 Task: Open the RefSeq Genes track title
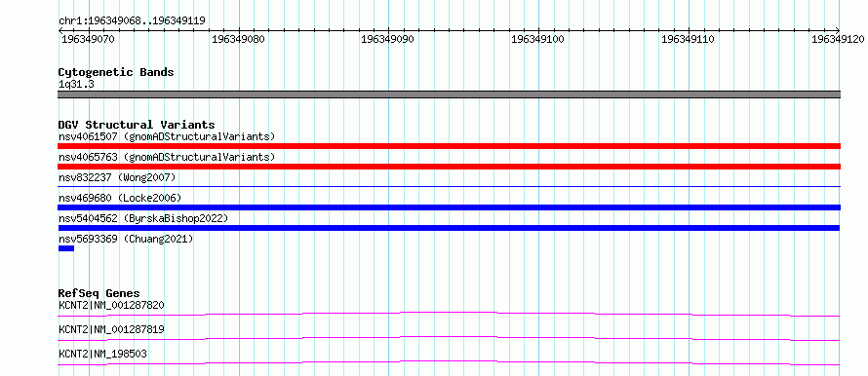(99, 293)
